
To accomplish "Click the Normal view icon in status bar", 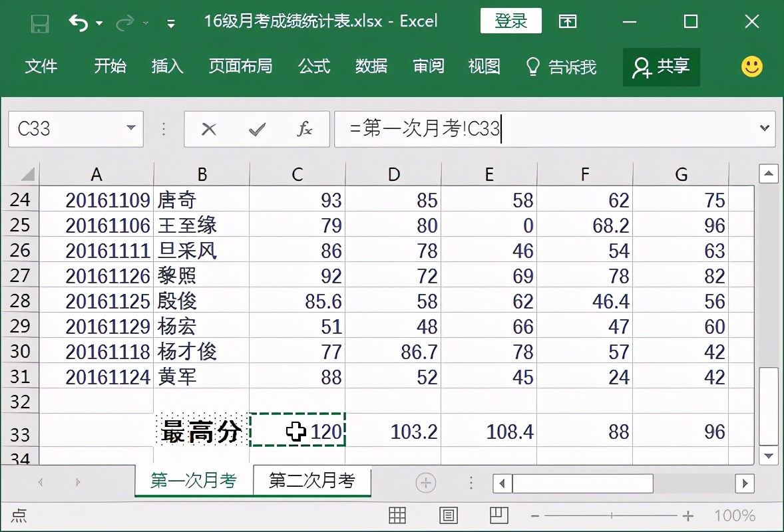I will pos(397,515).
